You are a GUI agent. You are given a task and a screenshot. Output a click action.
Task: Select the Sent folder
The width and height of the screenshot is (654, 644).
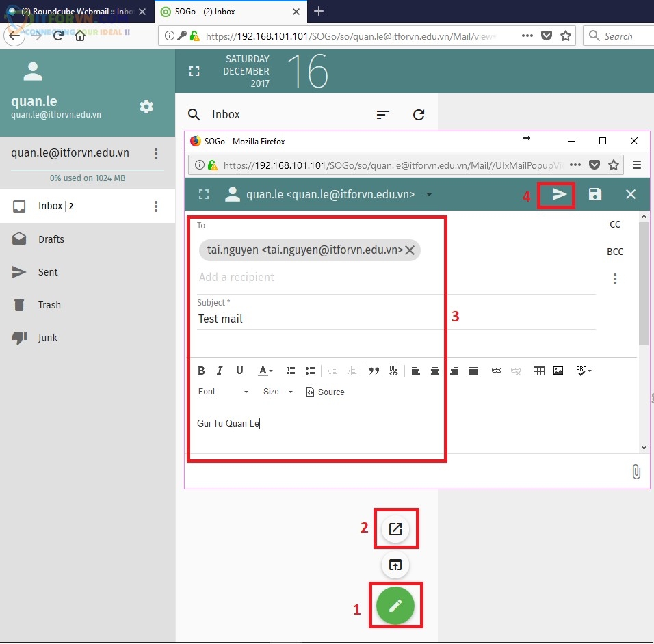coord(48,272)
